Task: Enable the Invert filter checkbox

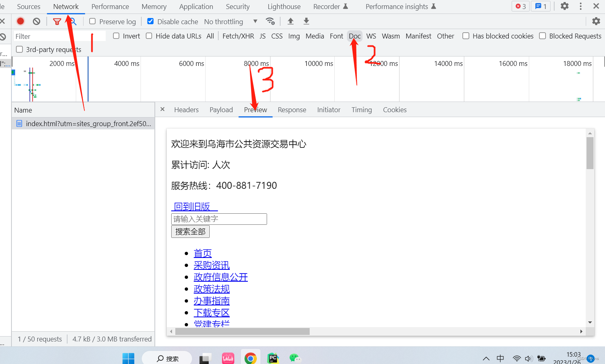Action: (116, 36)
